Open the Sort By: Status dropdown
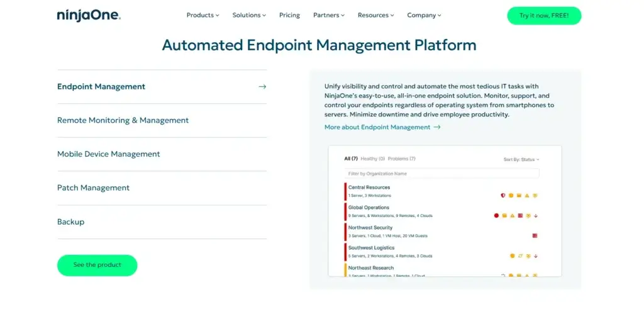644x314 pixels. [521, 159]
